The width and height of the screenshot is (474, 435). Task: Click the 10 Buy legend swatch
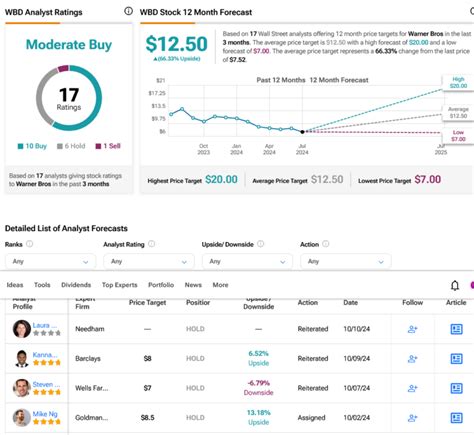coord(20,146)
